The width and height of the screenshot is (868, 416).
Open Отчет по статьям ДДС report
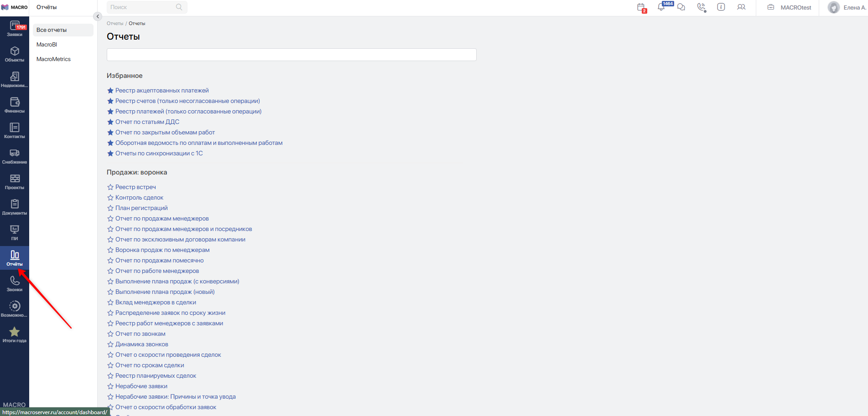pyautogui.click(x=147, y=122)
